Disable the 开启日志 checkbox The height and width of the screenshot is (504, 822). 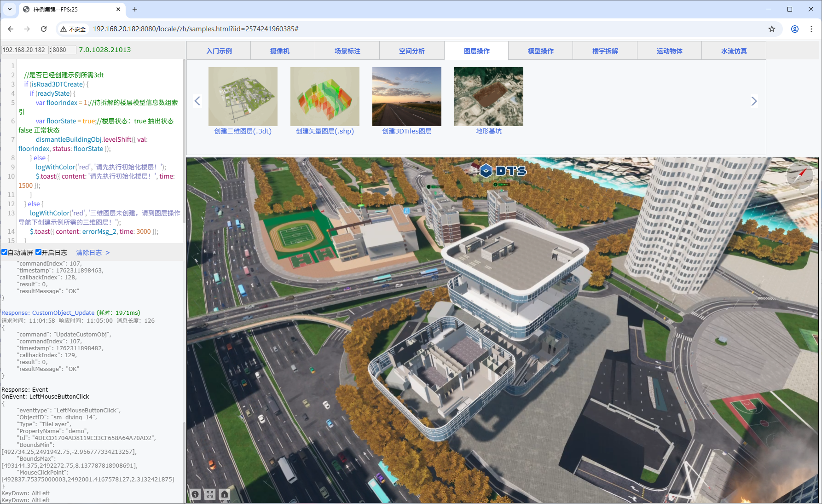pyautogui.click(x=39, y=252)
